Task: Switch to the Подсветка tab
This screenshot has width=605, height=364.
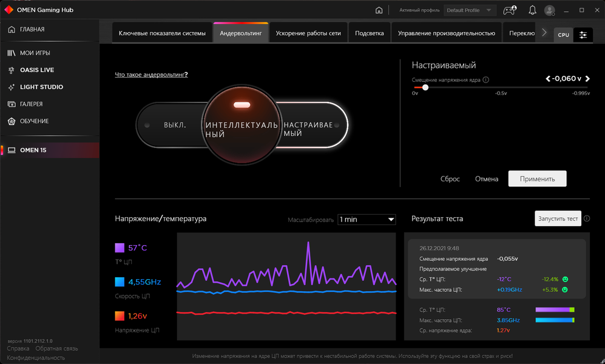Action: point(370,33)
